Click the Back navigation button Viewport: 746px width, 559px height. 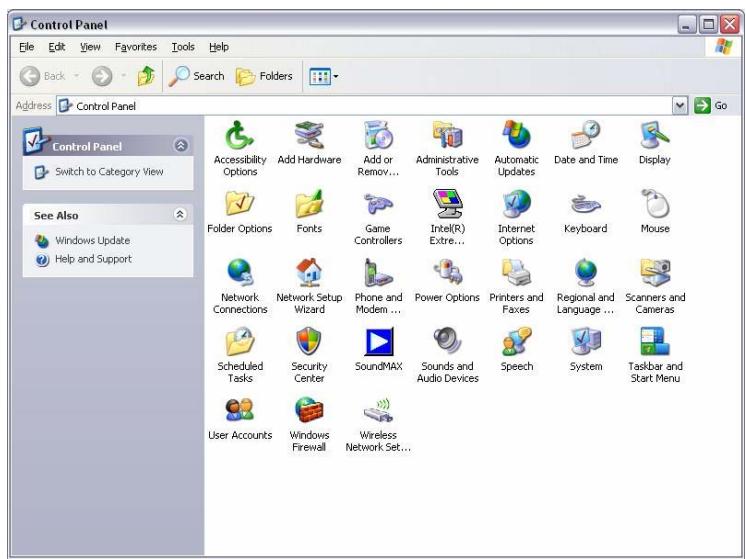click(43, 76)
